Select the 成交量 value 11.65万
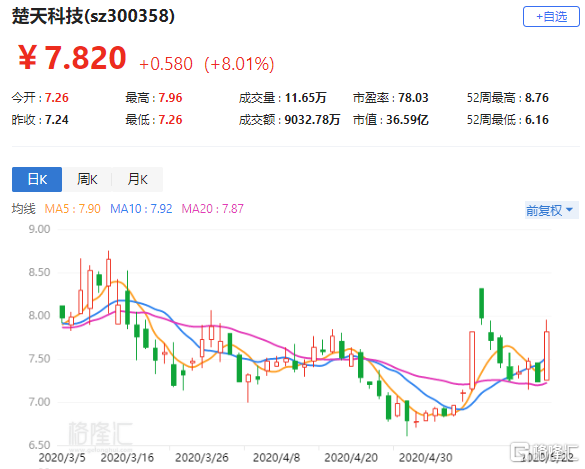The height and width of the screenshot is (469, 585). [x=306, y=98]
